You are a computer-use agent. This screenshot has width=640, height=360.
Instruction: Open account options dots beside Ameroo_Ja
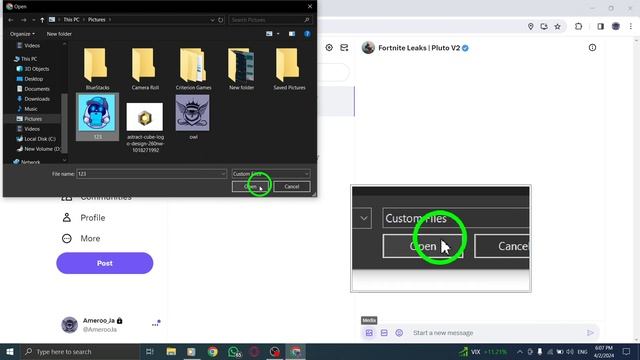(x=156, y=324)
